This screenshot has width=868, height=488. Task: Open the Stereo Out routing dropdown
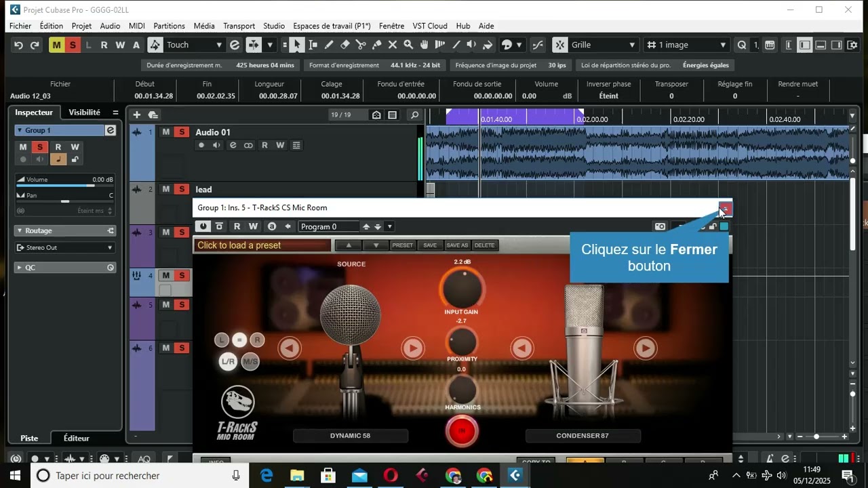coord(66,247)
